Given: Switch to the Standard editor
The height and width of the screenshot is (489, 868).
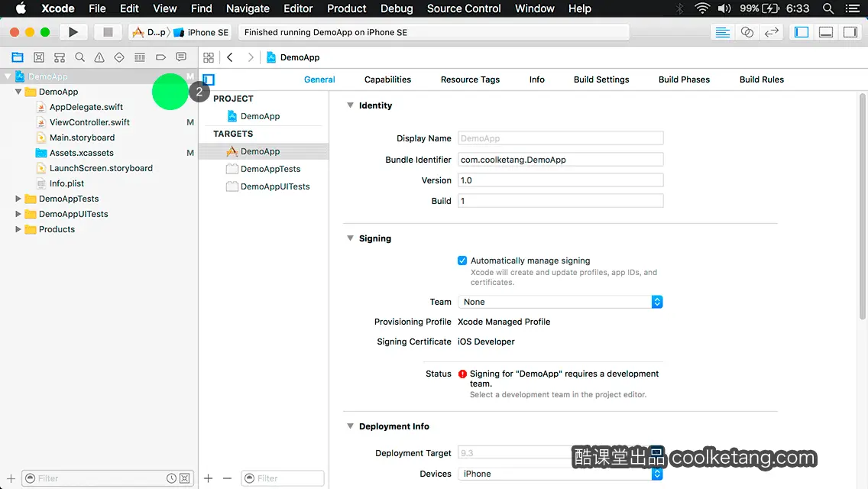Looking at the screenshot, I should tap(722, 32).
